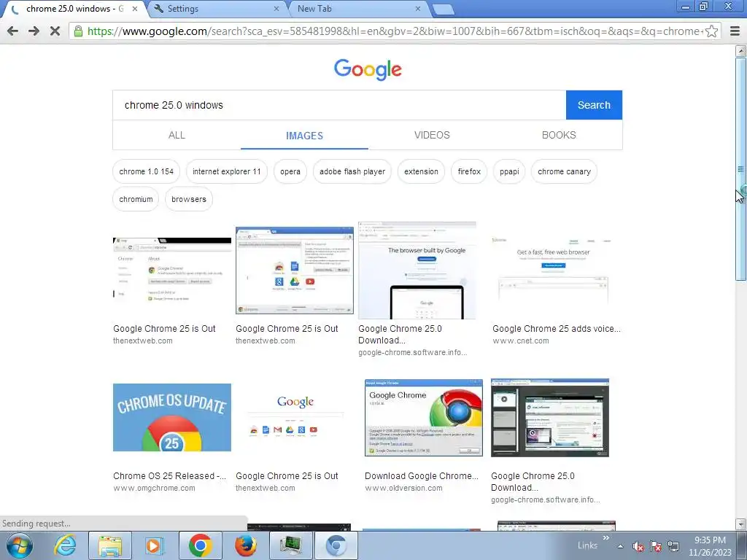
Task: Launch Internet Explorer from taskbar
Action: 65,545
